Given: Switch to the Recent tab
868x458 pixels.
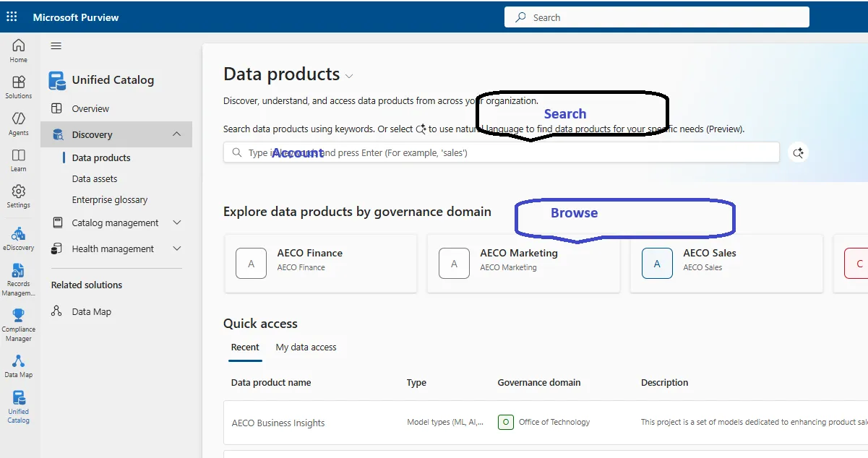Looking at the screenshot, I should [x=245, y=347].
